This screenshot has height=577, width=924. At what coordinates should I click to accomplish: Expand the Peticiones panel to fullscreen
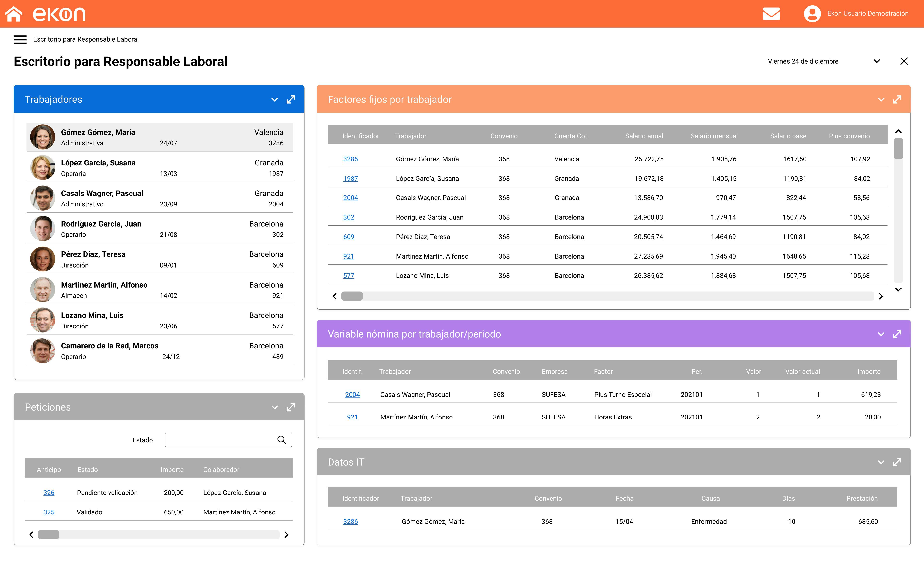point(291,407)
